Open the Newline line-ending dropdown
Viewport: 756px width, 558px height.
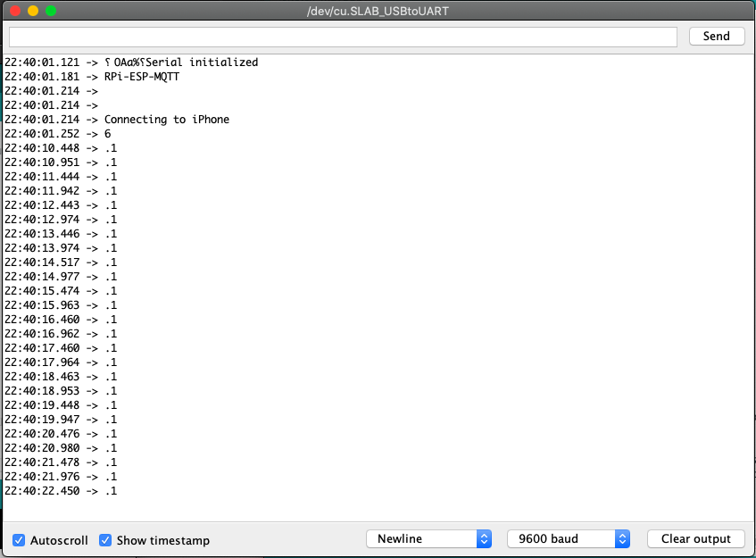coord(428,538)
